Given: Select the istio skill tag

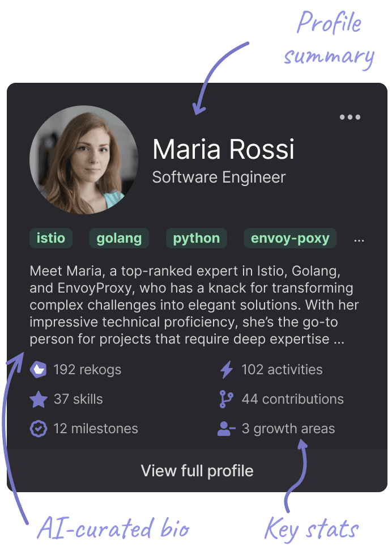Looking at the screenshot, I should coord(51,238).
